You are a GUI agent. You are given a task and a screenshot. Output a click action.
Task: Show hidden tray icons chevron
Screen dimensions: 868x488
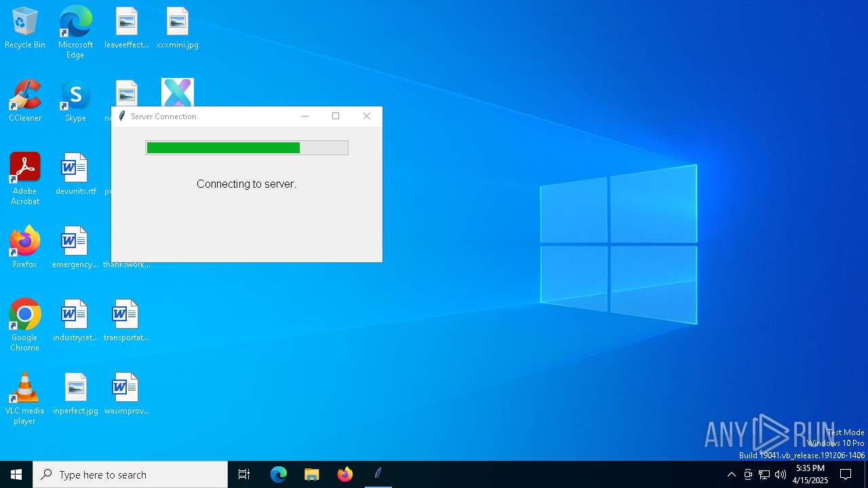731,474
